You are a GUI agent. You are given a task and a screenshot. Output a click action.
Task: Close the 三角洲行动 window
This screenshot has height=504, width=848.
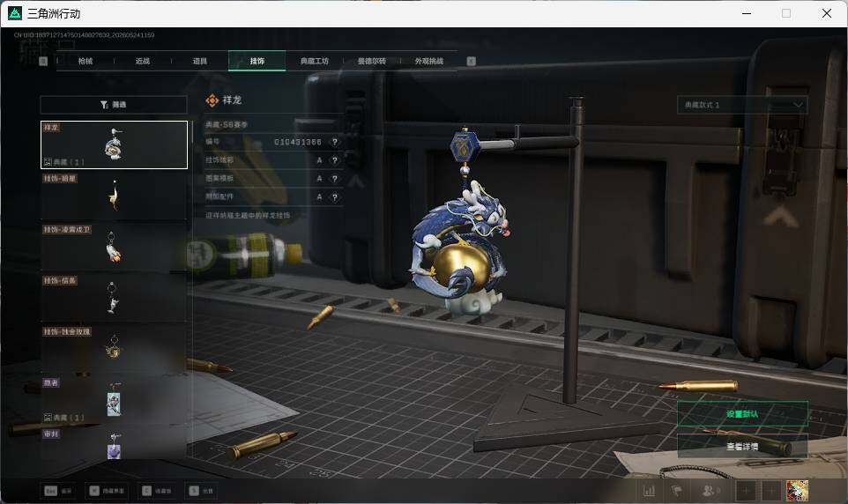[826, 13]
